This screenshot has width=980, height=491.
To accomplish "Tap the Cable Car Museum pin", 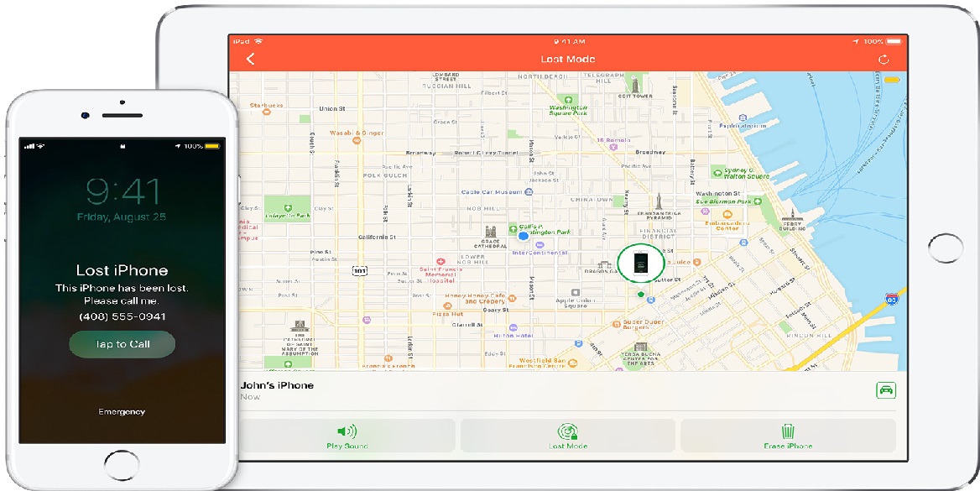I will [x=529, y=192].
